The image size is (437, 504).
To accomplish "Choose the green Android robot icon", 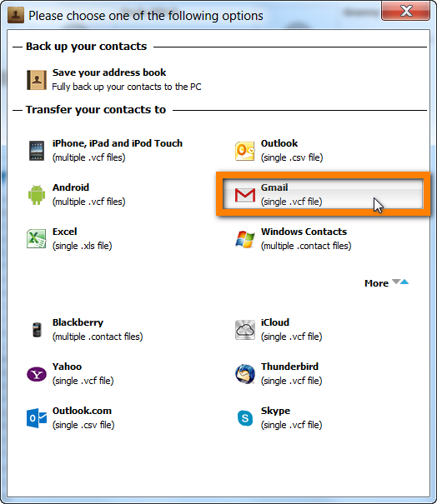I will tap(37, 195).
